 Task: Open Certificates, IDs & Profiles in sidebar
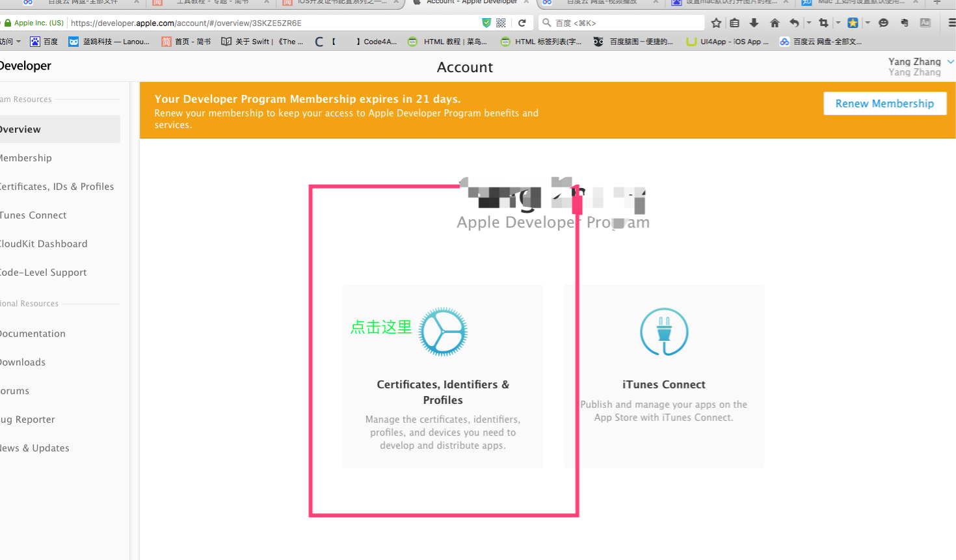tap(57, 187)
